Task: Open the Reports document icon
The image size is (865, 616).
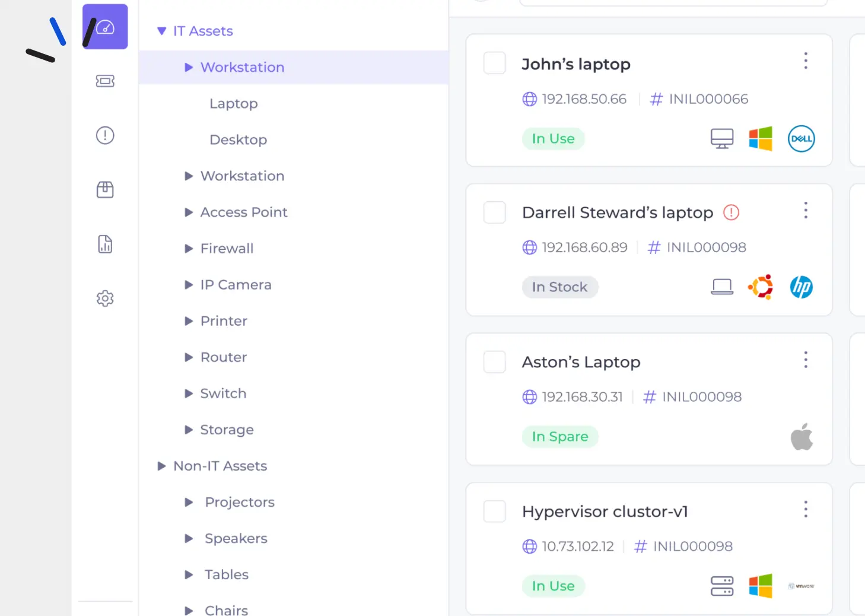Action: 105,244
